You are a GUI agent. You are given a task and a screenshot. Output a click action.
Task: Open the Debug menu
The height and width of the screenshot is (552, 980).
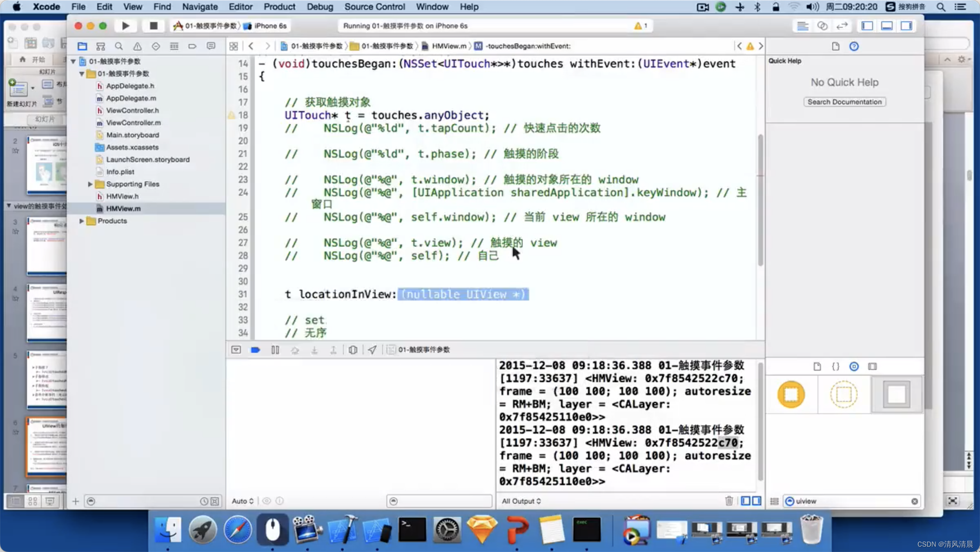[320, 7]
